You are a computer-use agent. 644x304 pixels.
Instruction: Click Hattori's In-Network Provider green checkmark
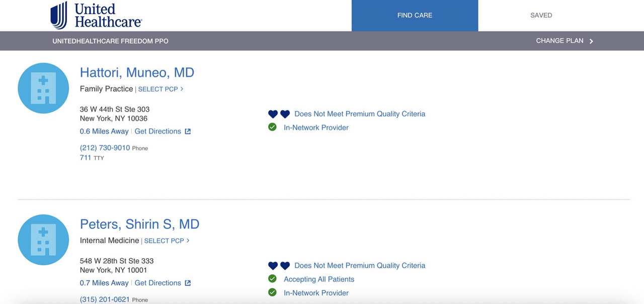pyautogui.click(x=272, y=127)
